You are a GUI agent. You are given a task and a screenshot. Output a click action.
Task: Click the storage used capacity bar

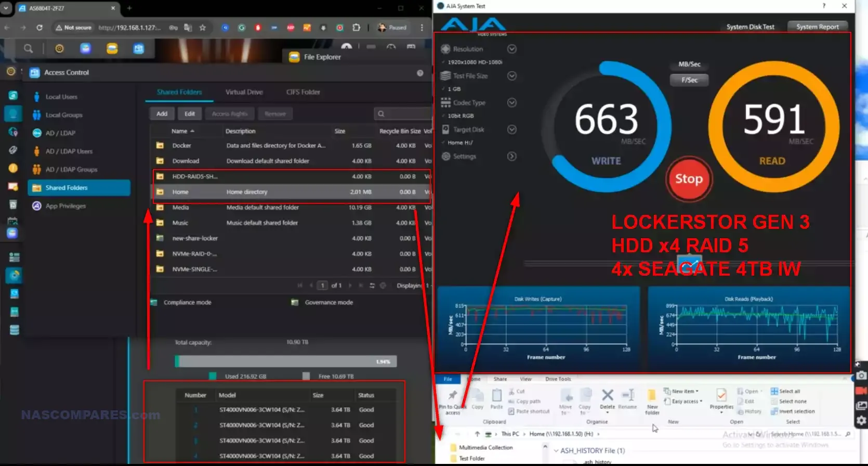(x=286, y=361)
